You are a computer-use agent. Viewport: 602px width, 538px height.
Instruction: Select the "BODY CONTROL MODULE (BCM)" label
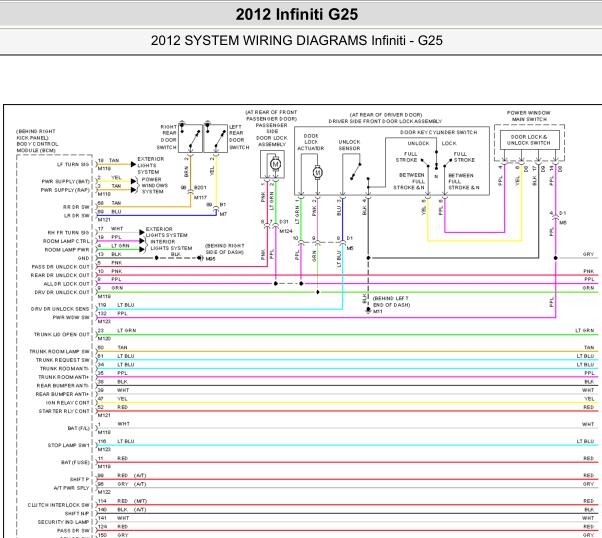(38, 147)
